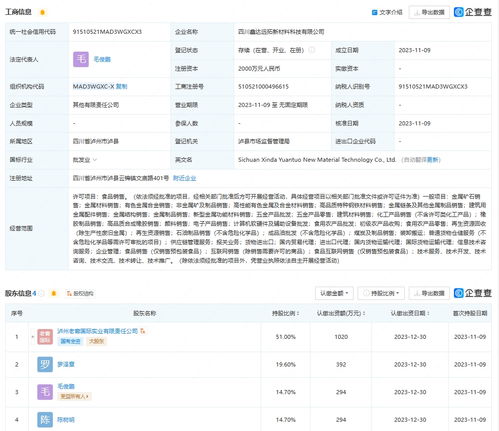This screenshot has width=499, height=431.
Task: Open the shareholder name link in row 4
Action: point(66,420)
